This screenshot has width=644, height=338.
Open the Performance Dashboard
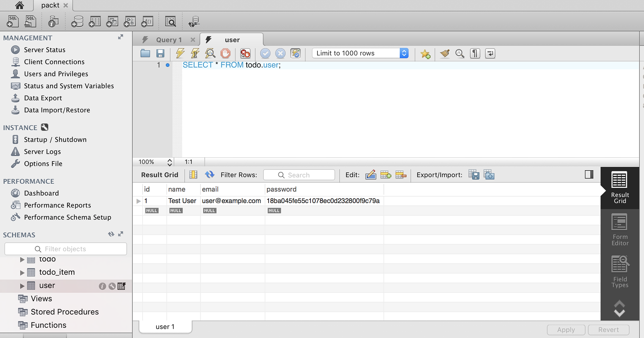41,193
